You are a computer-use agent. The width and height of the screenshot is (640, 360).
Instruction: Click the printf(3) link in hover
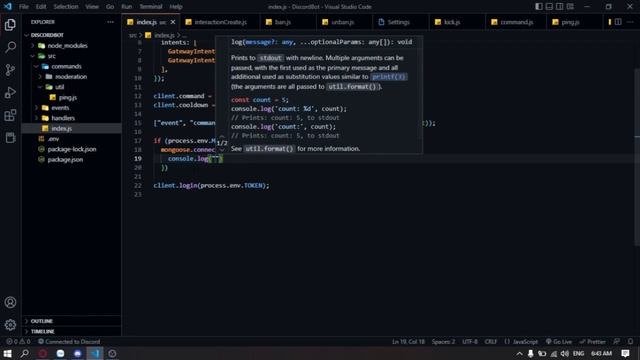click(x=389, y=77)
